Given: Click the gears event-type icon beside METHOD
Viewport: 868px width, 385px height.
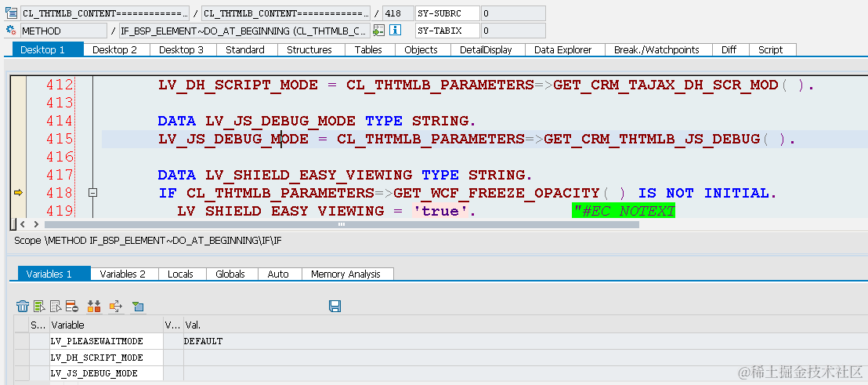Looking at the screenshot, I should point(11,31).
